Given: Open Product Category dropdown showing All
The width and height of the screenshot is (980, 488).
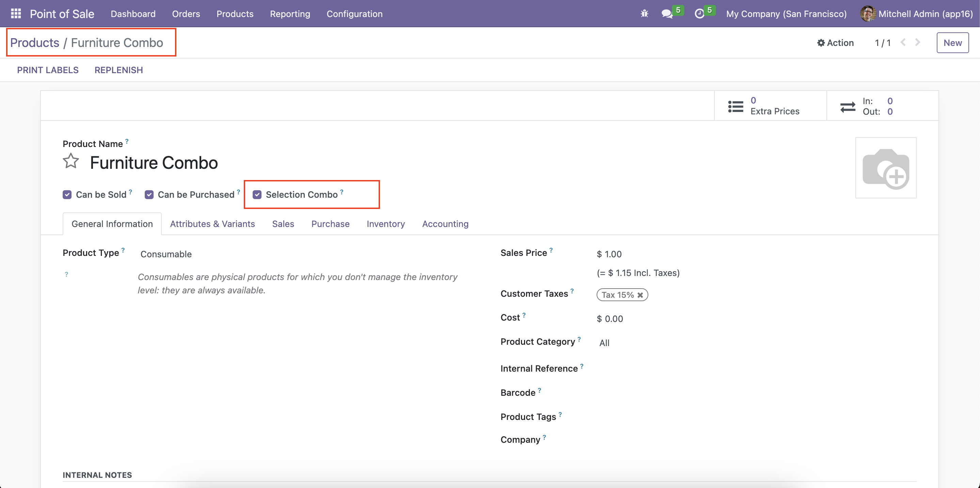Looking at the screenshot, I should click(x=604, y=343).
